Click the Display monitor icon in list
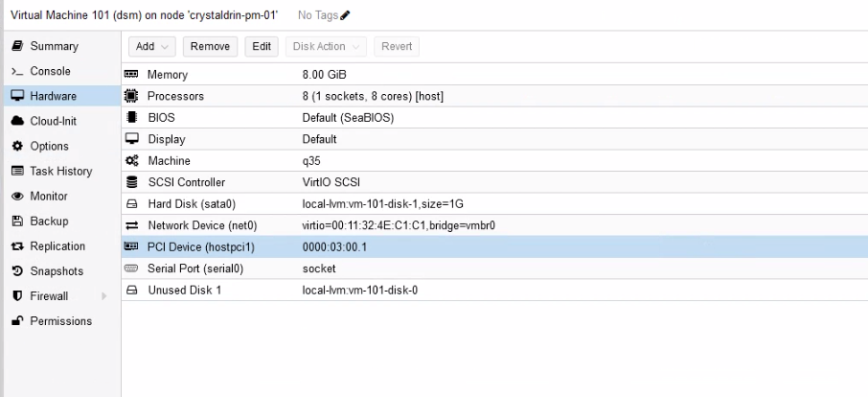This screenshot has height=397, width=868. [x=132, y=139]
